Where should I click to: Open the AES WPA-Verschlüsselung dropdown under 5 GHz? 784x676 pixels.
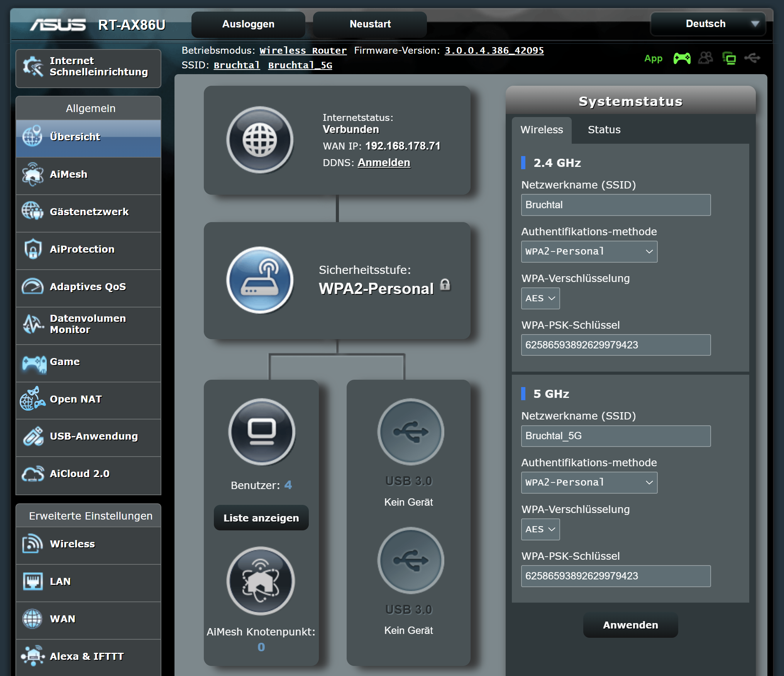tap(540, 529)
